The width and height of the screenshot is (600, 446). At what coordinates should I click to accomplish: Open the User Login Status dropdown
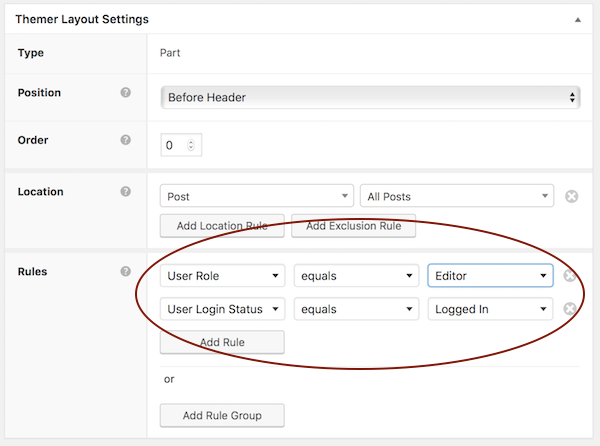point(222,309)
